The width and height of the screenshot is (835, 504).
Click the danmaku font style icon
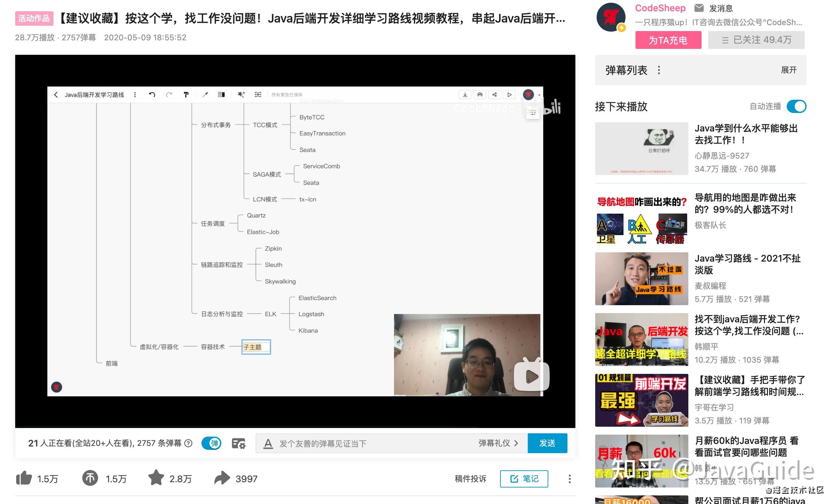[268, 443]
